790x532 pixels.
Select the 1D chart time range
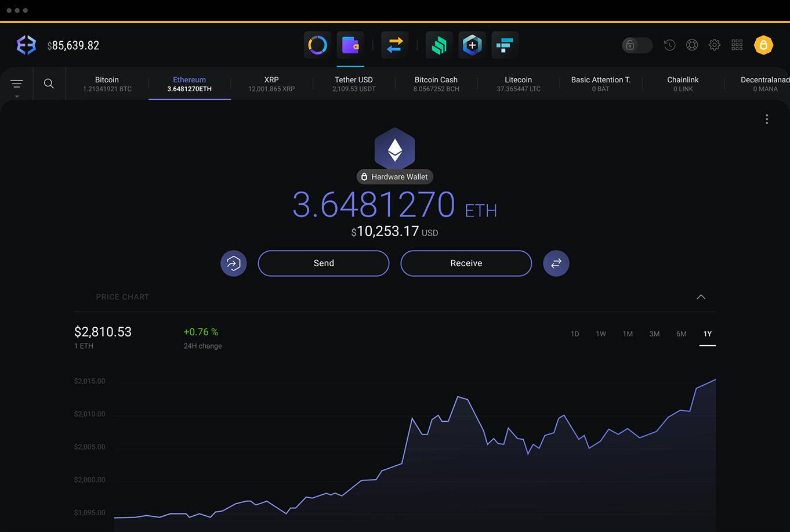click(575, 334)
